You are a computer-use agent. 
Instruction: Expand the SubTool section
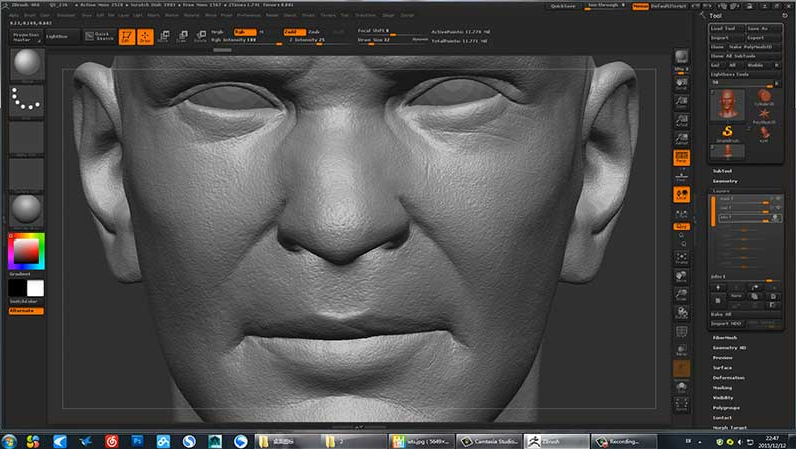coord(722,171)
